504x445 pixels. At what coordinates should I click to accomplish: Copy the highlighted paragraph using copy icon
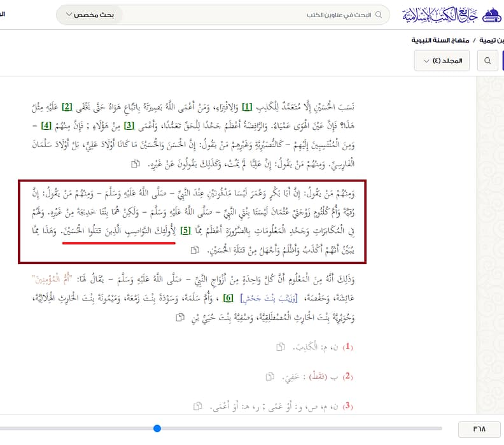click(x=195, y=250)
